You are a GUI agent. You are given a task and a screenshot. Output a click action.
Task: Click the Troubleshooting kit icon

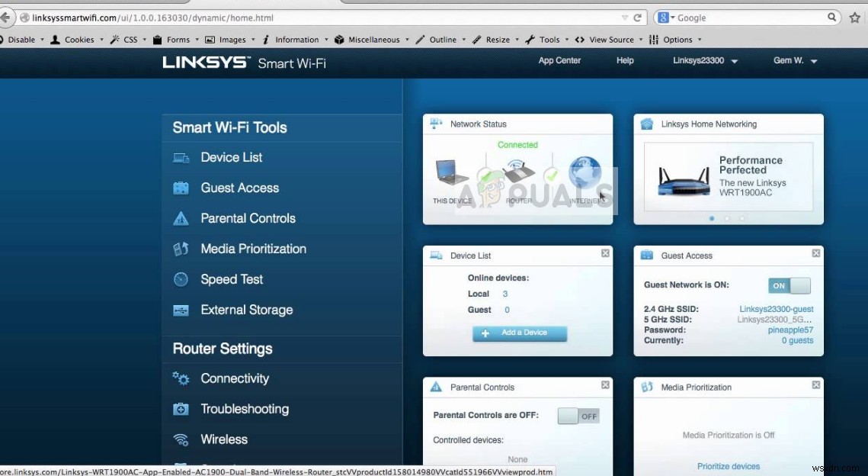[181, 409]
